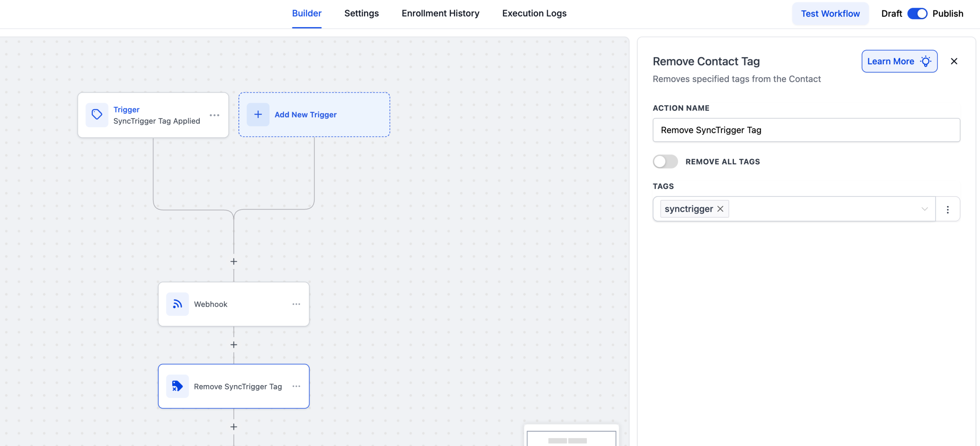Open the Trigger node three-dot menu
Viewport: 980px width, 446px height.
pyautogui.click(x=214, y=115)
